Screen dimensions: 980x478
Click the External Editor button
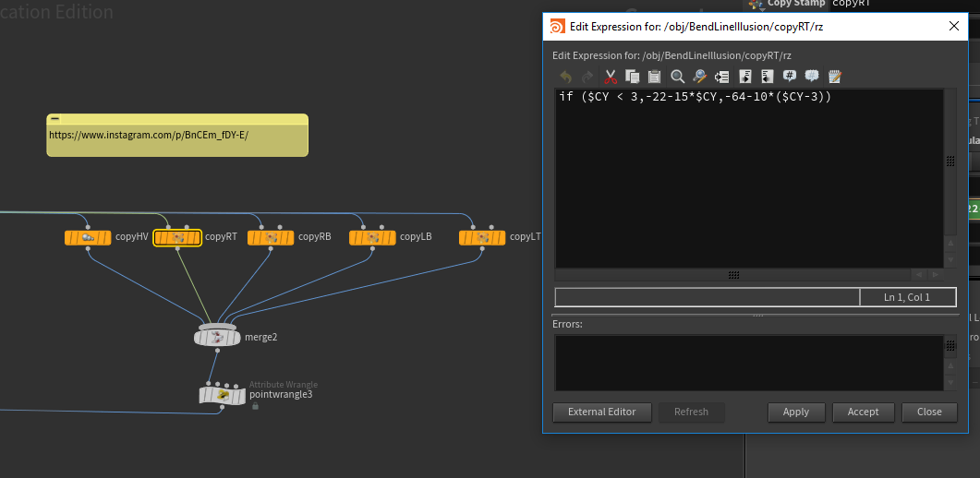[x=601, y=412]
